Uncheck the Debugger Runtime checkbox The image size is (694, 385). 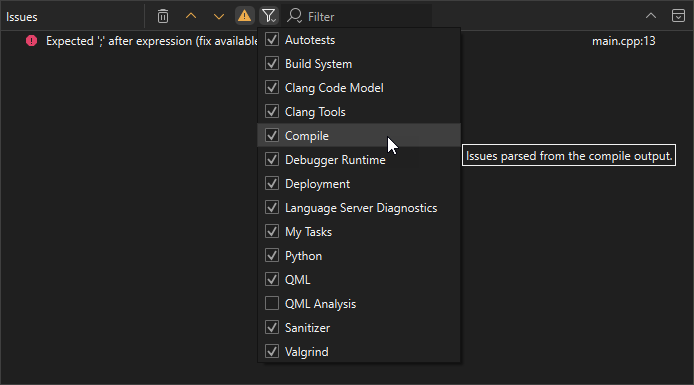(272, 159)
